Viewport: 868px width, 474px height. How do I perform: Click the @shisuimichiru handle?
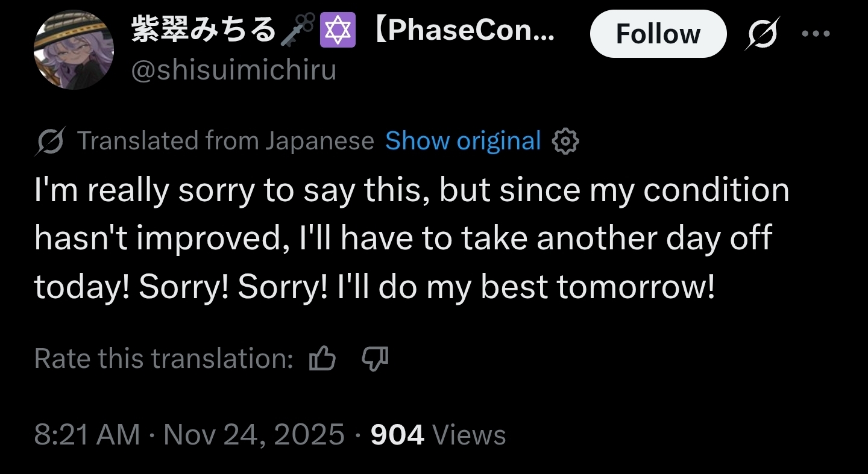pos(233,70)
